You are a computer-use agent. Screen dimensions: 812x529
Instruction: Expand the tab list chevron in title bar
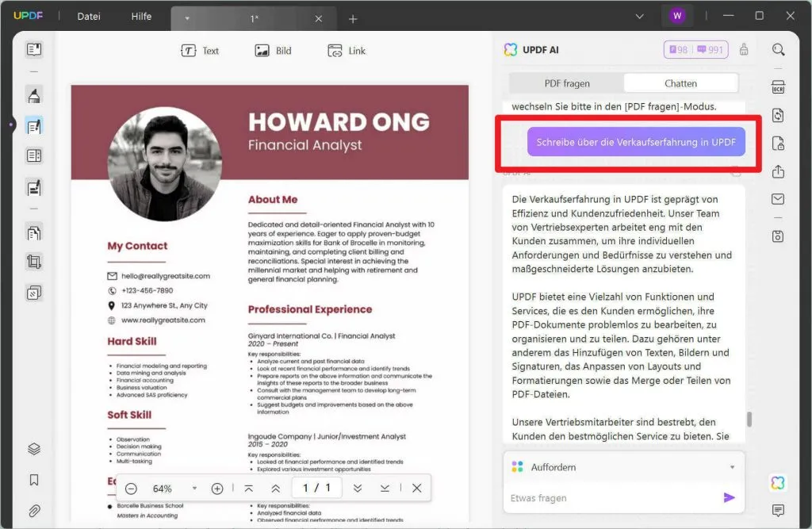(x=640, y=17)
